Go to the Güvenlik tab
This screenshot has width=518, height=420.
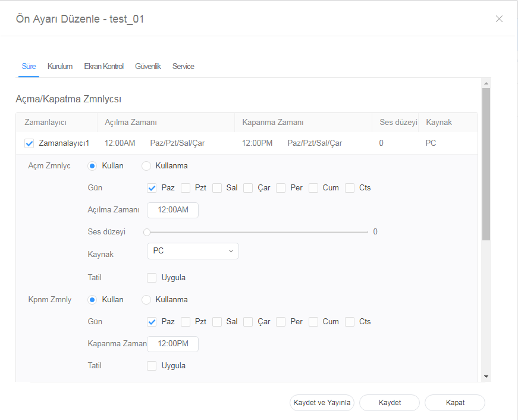pos(148,67)
